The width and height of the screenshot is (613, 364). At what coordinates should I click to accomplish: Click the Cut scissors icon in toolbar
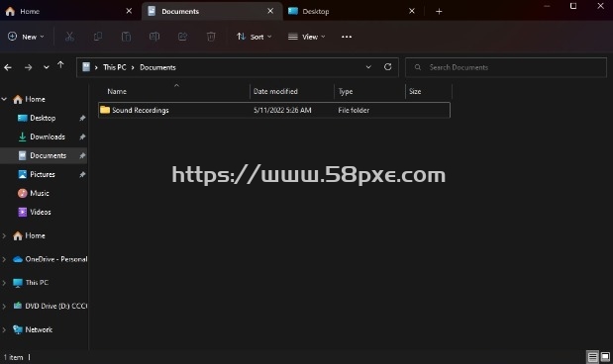click(x=69, y=37)
